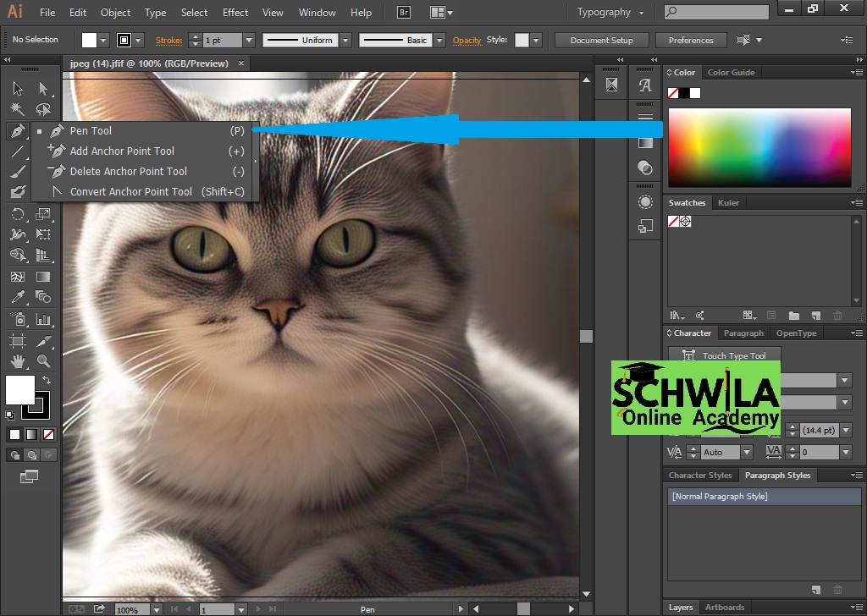The width and height of the screenshot is (867, 616).
Task: Pick the Eyedropper tool
Action: [18, 297]
